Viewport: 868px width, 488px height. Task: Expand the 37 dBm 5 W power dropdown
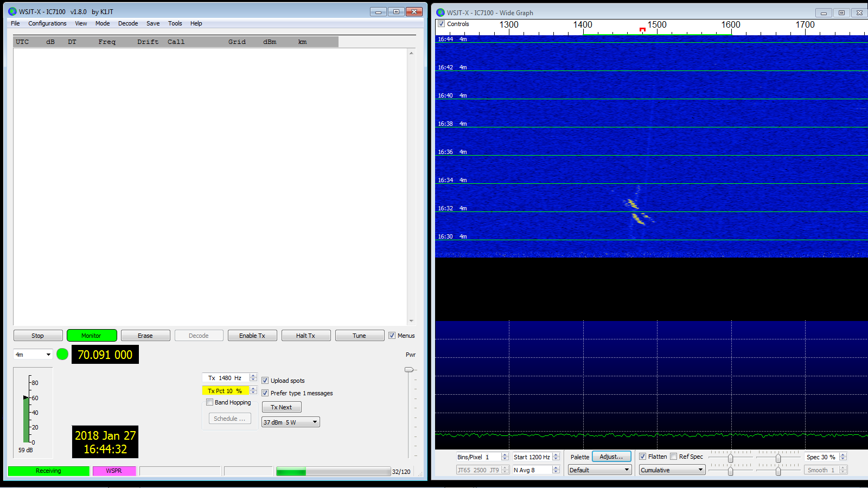(x=291, y=422)
